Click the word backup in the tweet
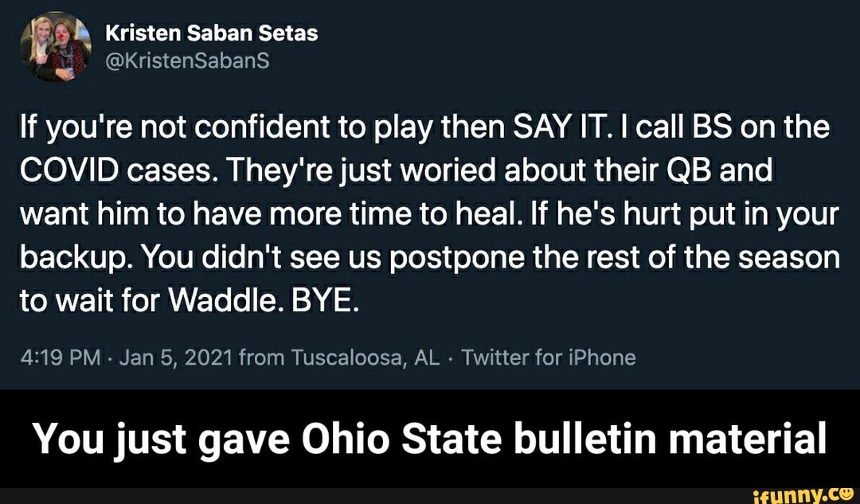Screen dimensions: 860x504 (x=72, y=259)
